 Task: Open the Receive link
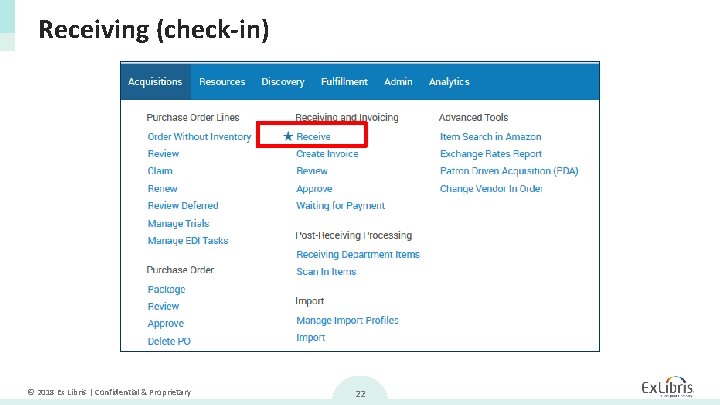click(313, 136)
